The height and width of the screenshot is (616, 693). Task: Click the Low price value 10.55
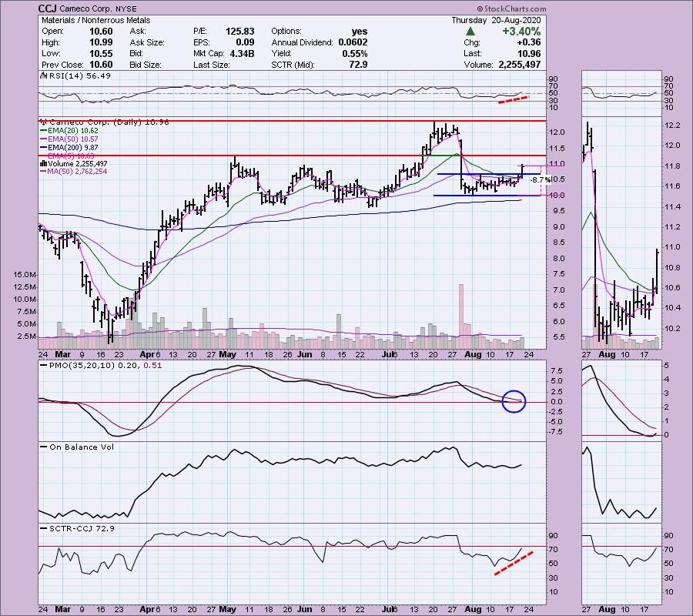(101, 53)
